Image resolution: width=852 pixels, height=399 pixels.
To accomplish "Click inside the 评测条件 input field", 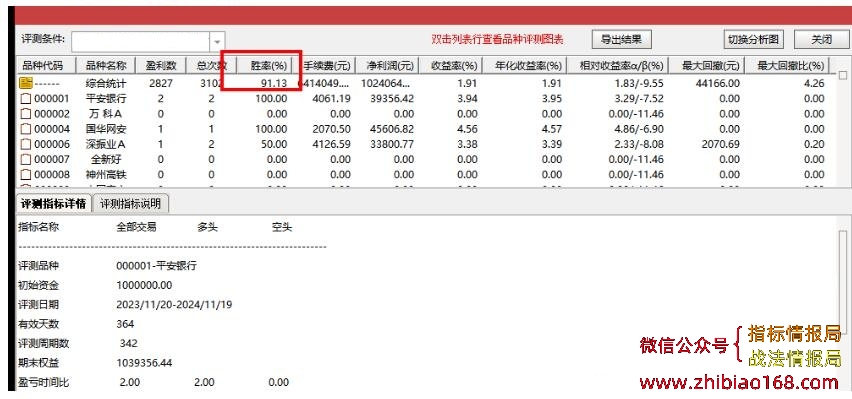I will tap(141, 41).
